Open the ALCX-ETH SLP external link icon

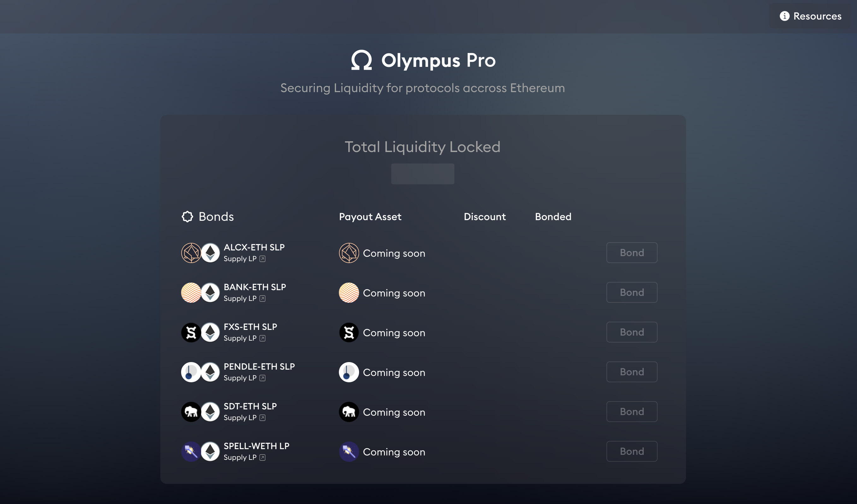[x=262, y=259]
